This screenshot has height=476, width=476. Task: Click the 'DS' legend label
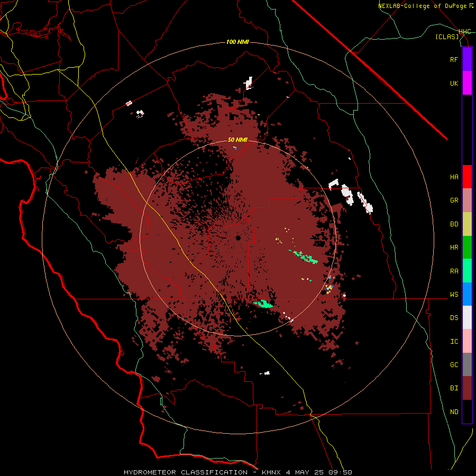point(454,318)
